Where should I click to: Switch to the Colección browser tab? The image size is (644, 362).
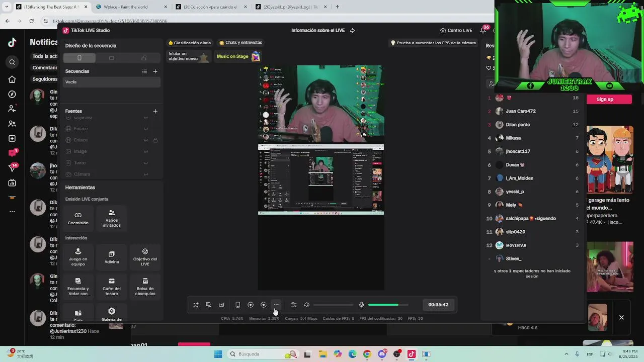pyautogui.click(x=210, y=7)
